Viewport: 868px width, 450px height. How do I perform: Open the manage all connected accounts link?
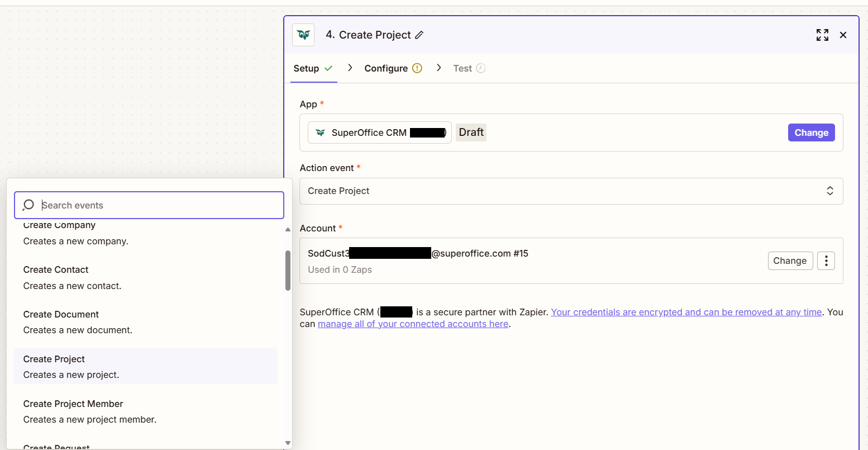413,324
